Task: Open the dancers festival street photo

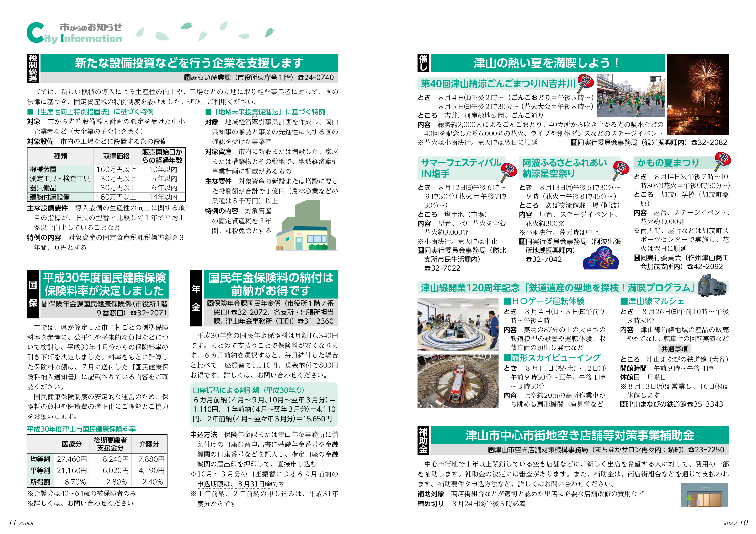Action: pos(630,95)
